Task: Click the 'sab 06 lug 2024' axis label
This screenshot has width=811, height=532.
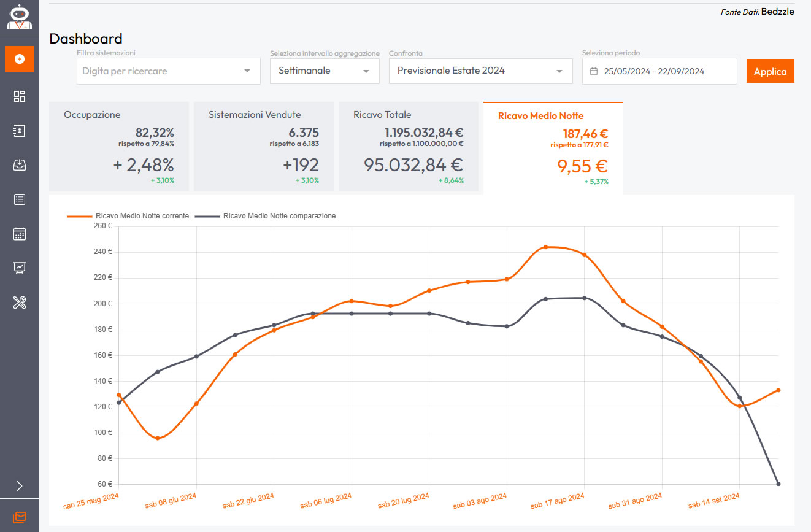Action: tap(326, 501)
